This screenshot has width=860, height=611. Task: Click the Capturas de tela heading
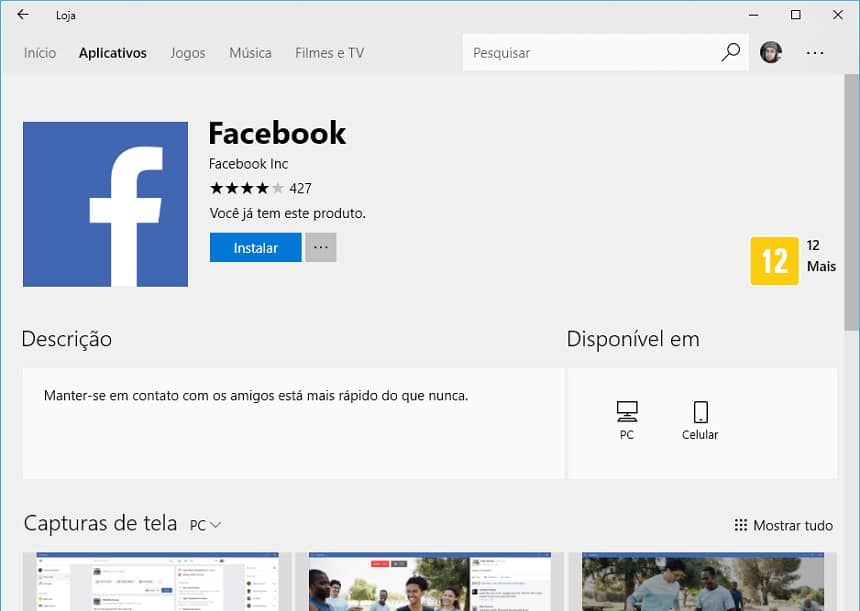100,523
